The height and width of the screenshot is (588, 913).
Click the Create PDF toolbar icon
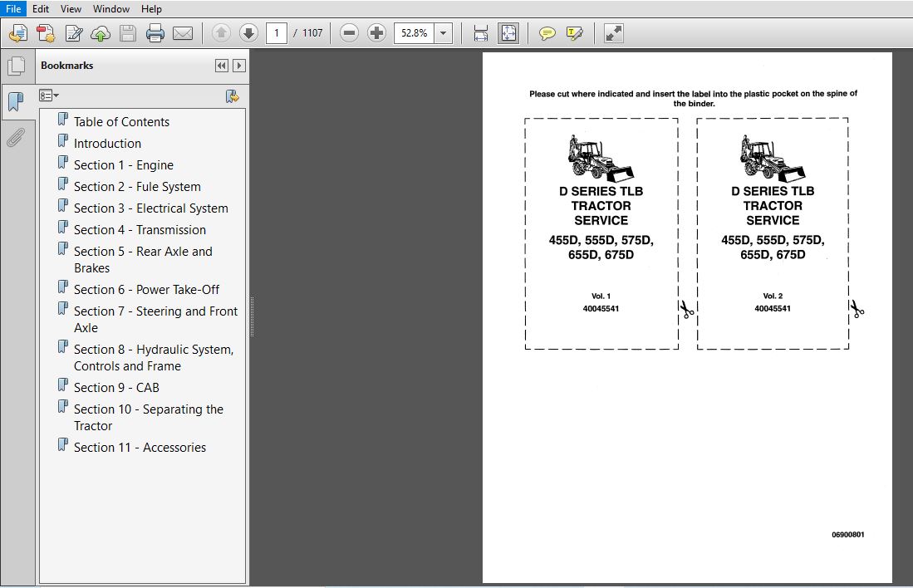[46, 33]
